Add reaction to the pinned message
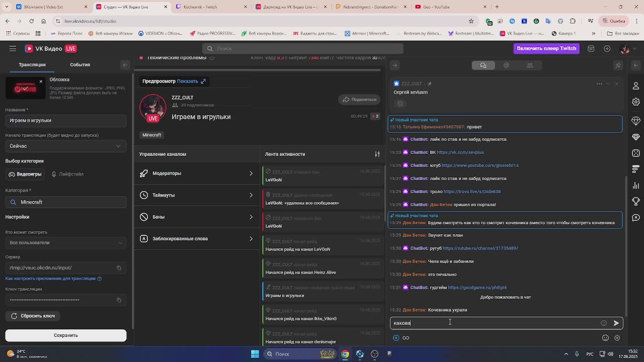Image resolution: width=644 pixels, height=362 pixels. 400,104
